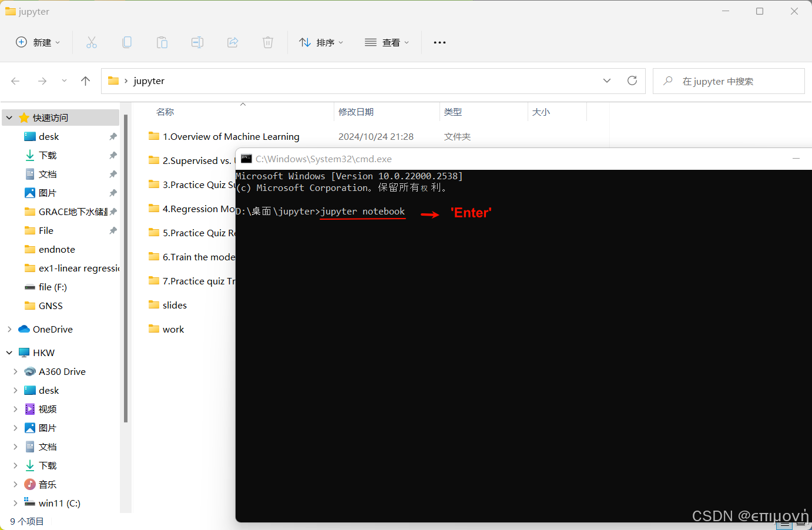Open the 排序 dropdown
This screenshot has height=530, width=812.
tap(321, 42)
